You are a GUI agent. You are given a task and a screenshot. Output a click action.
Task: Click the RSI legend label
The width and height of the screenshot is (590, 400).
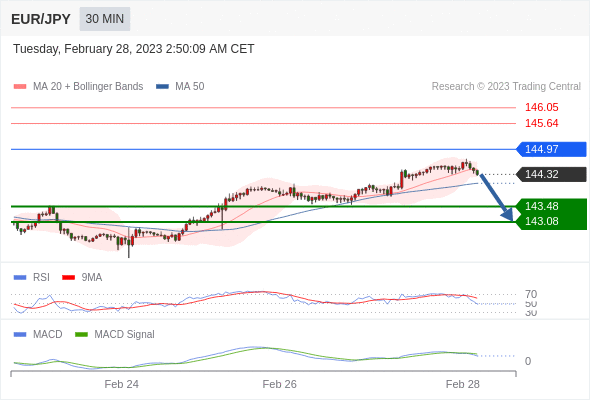pyautogui.click(x=41, y=278)
